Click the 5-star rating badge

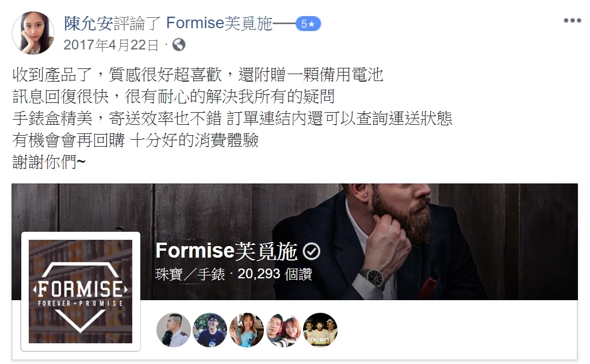[x=308, y=24]
